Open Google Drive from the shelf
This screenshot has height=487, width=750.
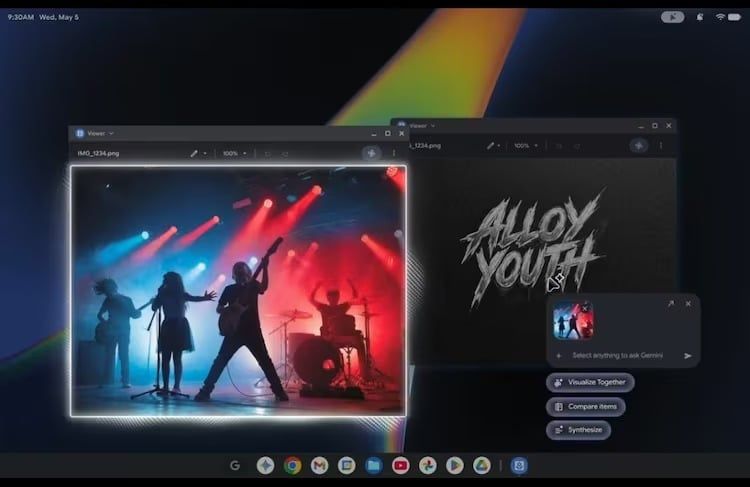(x=482, y=465)
